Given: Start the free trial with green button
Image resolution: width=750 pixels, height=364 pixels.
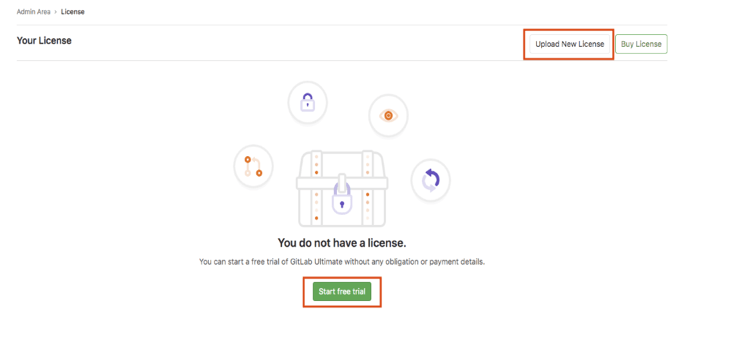Looking at the screenshot, I should [x=342, y=291].
